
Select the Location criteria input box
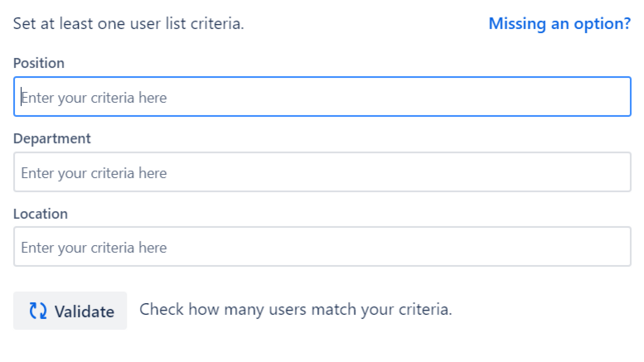coord(322,247)
